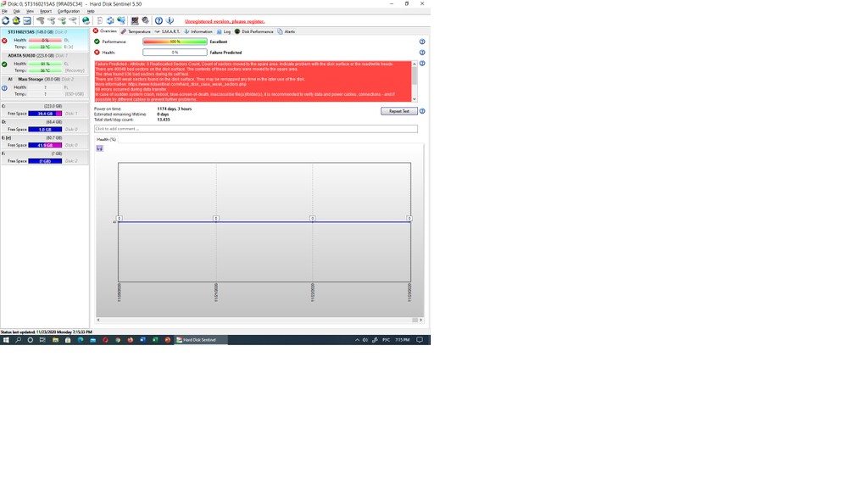Click graph horizontal scrollbar right arrow
The image size is (868, 485).
[420, 320]
